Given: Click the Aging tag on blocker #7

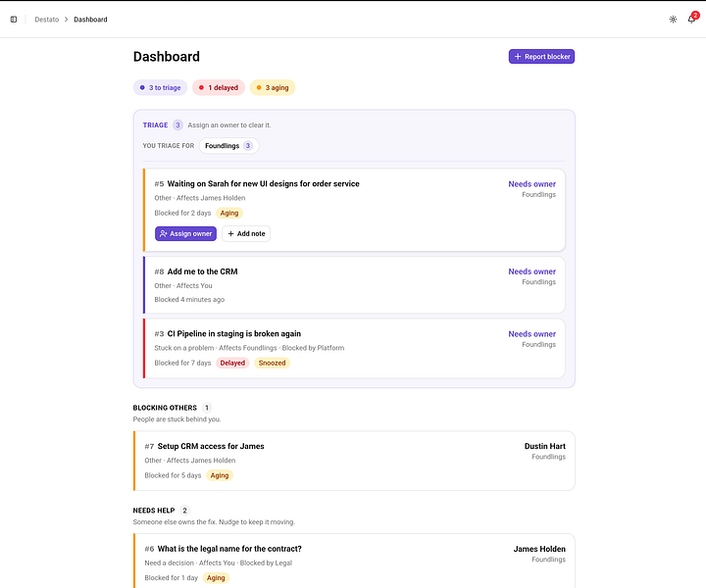Looking at the screenshot, I should point(220,475).
